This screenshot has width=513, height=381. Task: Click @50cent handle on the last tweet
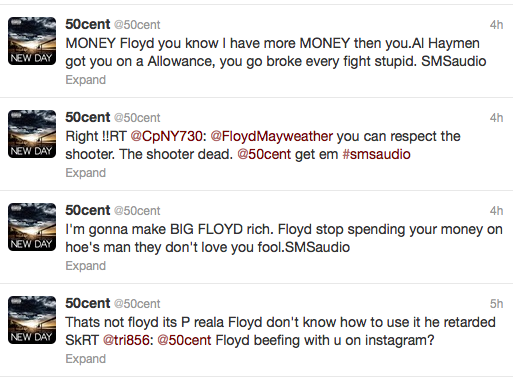pos(137,304)
